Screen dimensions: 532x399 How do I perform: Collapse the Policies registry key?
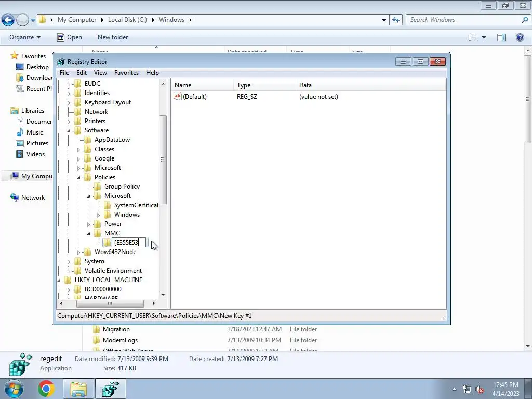pos(78,178)
